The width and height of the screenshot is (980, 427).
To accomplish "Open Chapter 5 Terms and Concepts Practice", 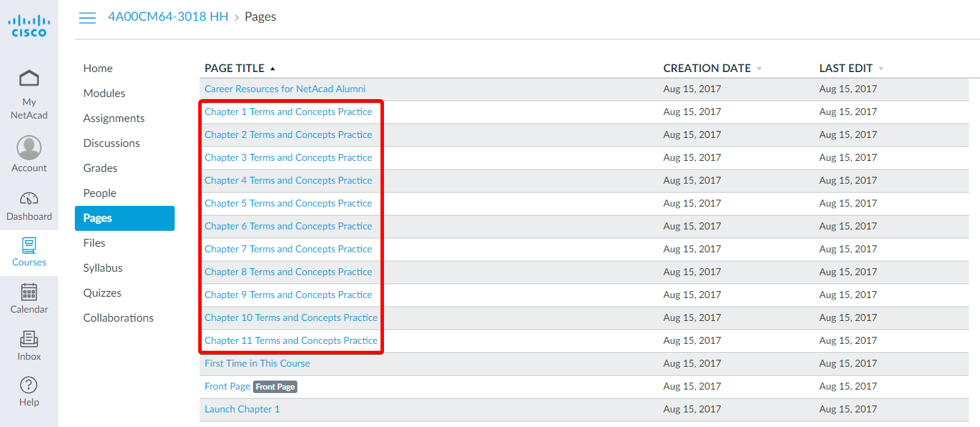I will tap(288, 203).
